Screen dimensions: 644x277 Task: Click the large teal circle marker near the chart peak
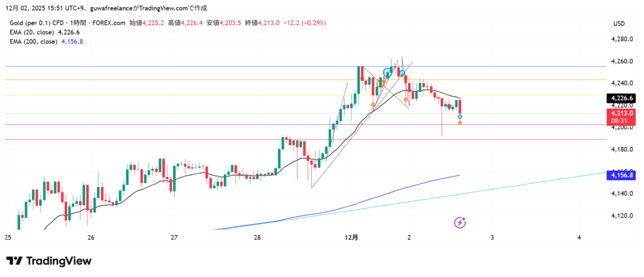pyautogui.click(x=387, y=73)
